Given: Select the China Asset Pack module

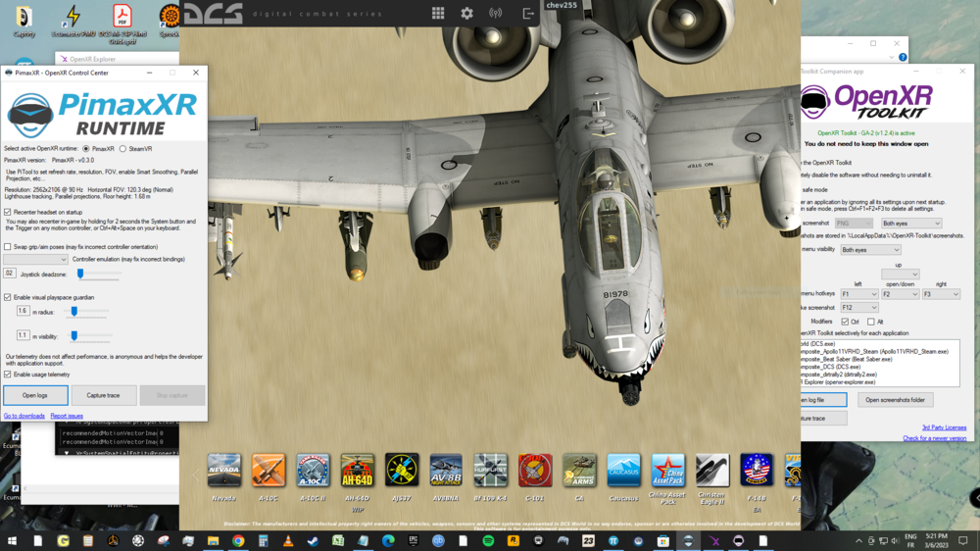Looking at the screenshot, I should (667, 471).
